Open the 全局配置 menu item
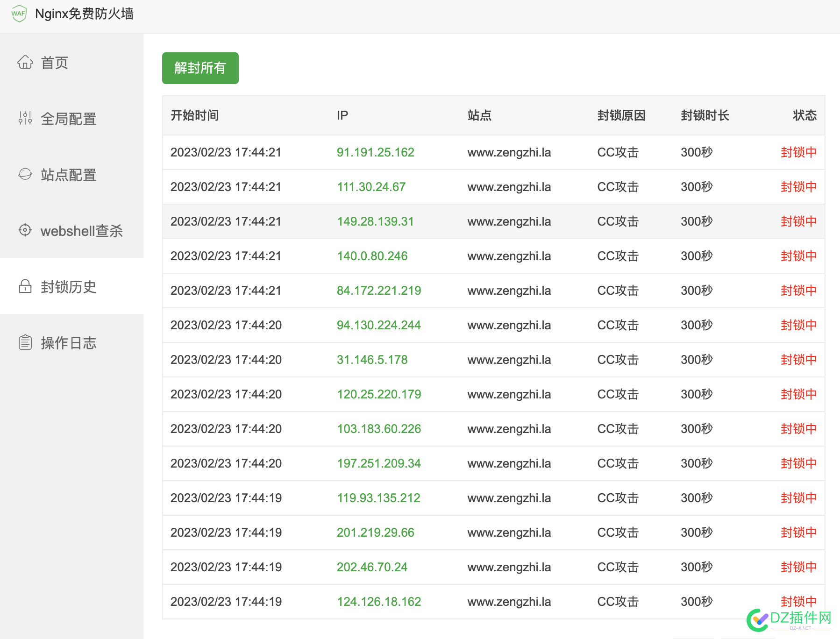This screenshot has width=840, height=639. (x=71, y=119)
